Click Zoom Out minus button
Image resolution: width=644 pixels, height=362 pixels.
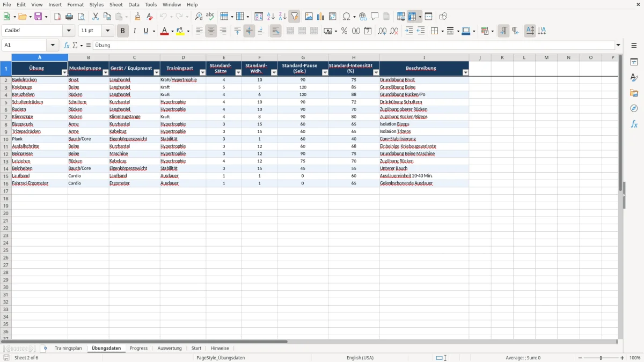tap(580, 358)
